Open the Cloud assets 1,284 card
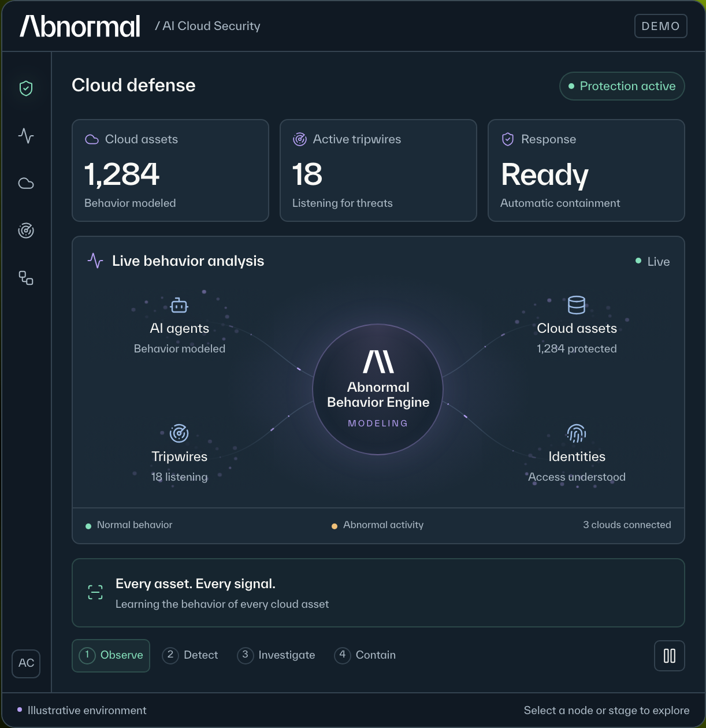The width and height of the screenshot is (706, 728). [x=170, y=170]
